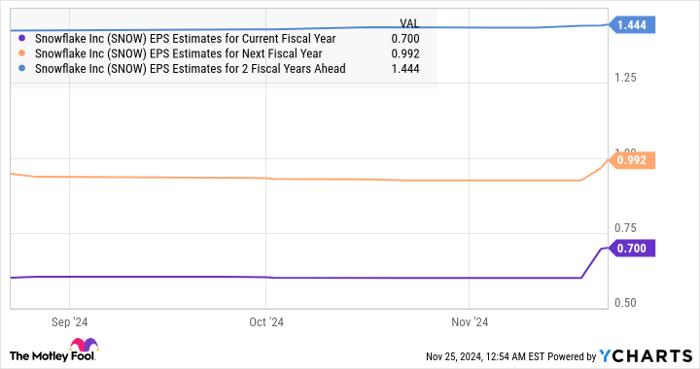Click The Motley Fool wordmark
This screenshot has width=700, height=369.
coord(52,356)
